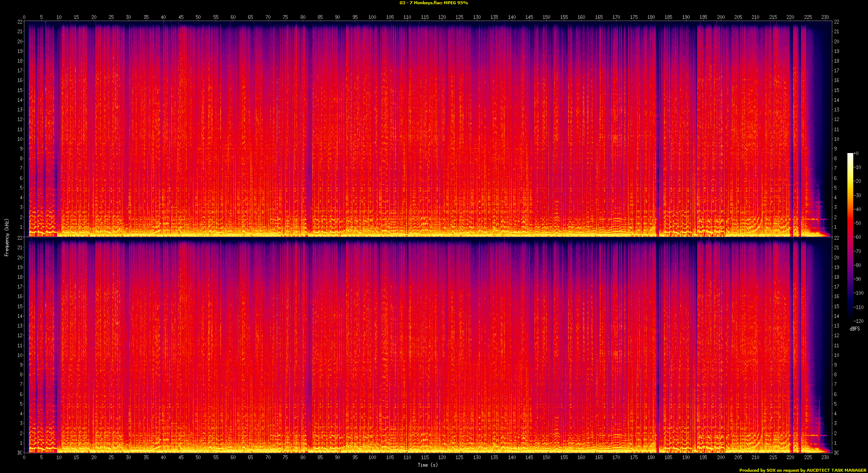
Task: Click the 'AUCDTECT TASK MANAGER' text in the corner
Action: [836, 470]
